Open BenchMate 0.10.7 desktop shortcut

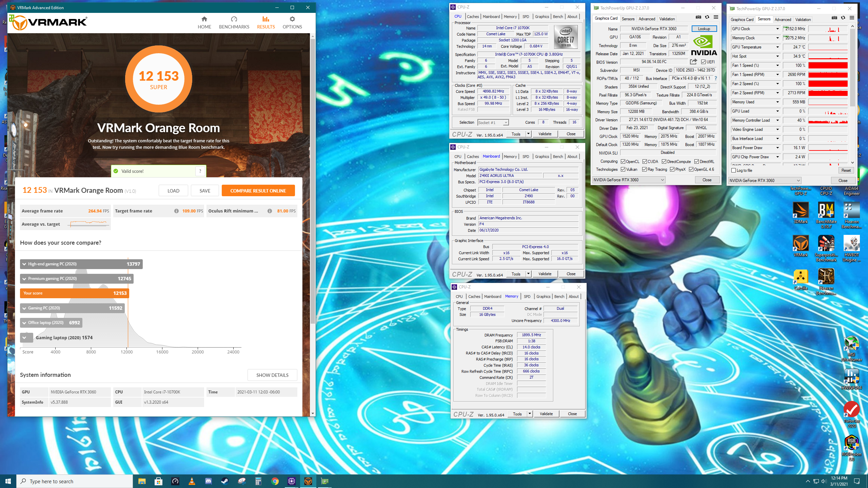tap(826, 216)
